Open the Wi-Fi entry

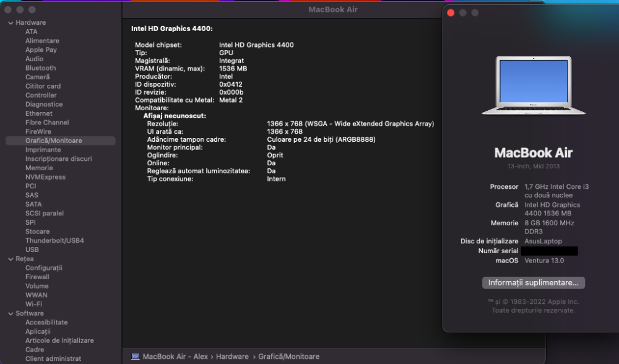(x=33, y=304)
